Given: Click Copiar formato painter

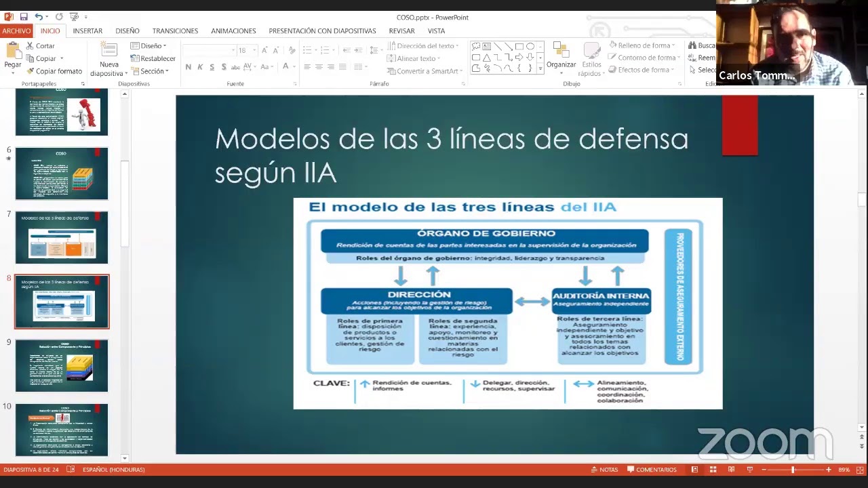Looking at the screenshot, I should [54, 71].
